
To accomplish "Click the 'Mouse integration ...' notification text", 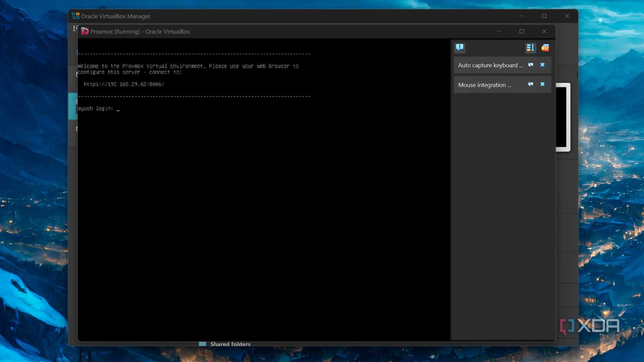I will pos(485,85).
